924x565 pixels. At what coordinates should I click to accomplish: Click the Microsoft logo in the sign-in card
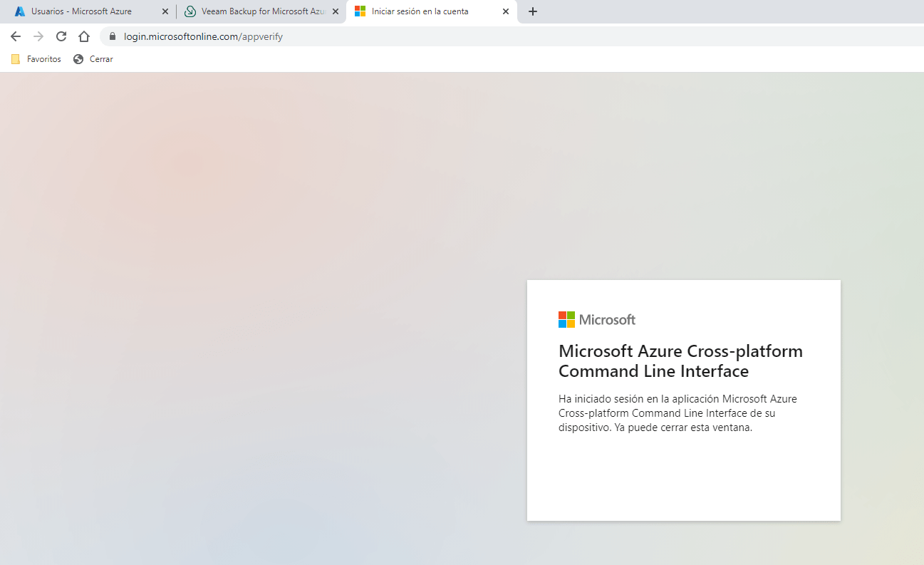[x=597, y=319]
